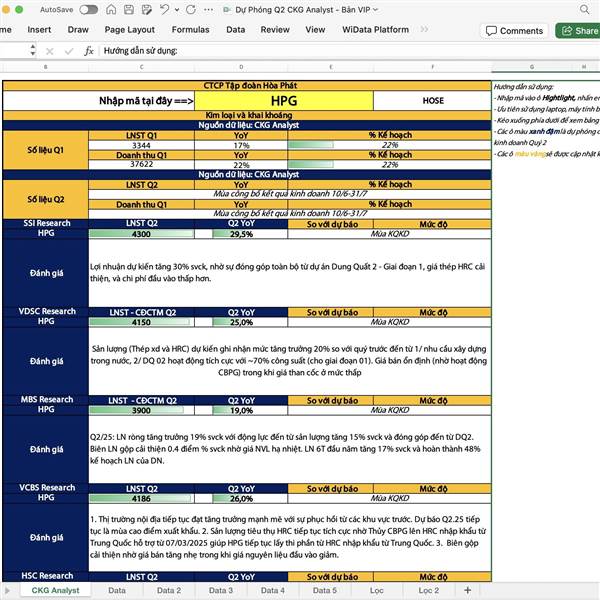Switch to the Data sheet tab
This screenshot has width=600, height=600.
(x=117, y=590)
